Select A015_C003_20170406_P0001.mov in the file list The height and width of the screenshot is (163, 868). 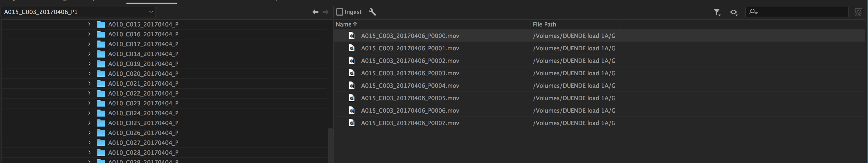tap(410, 48)
